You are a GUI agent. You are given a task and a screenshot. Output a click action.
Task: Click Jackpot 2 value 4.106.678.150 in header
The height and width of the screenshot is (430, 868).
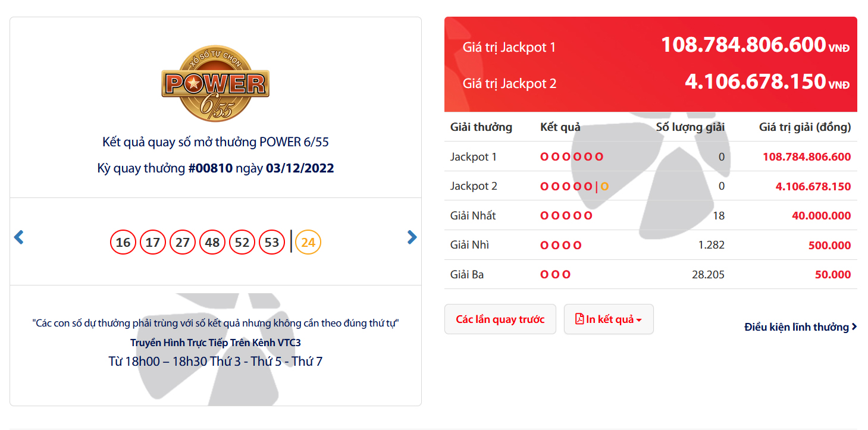[756, 81]
